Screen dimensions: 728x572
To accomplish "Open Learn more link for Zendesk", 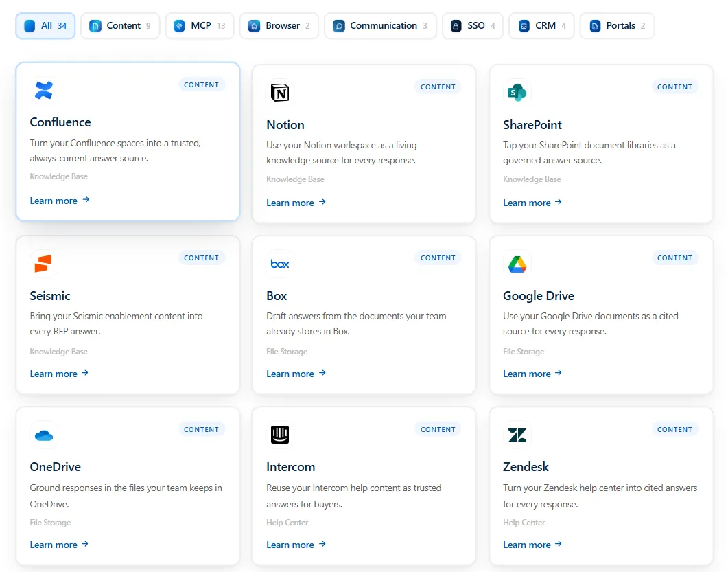I will (x=532, y=545).
